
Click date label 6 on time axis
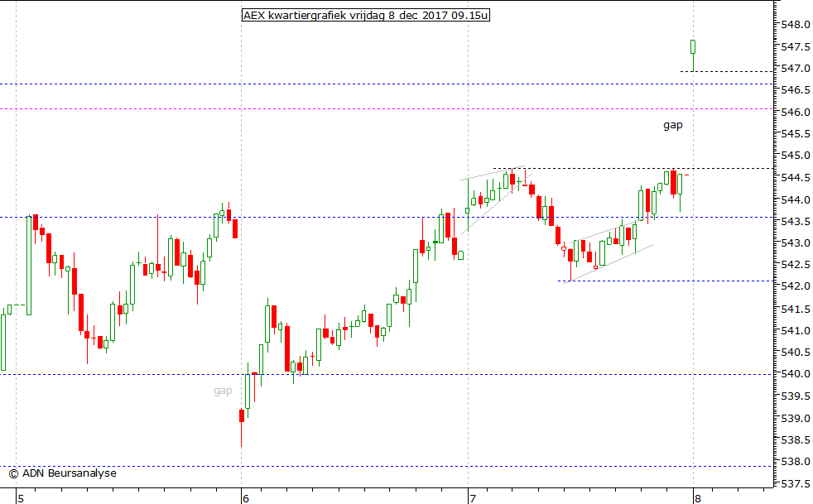pos(246,499)
